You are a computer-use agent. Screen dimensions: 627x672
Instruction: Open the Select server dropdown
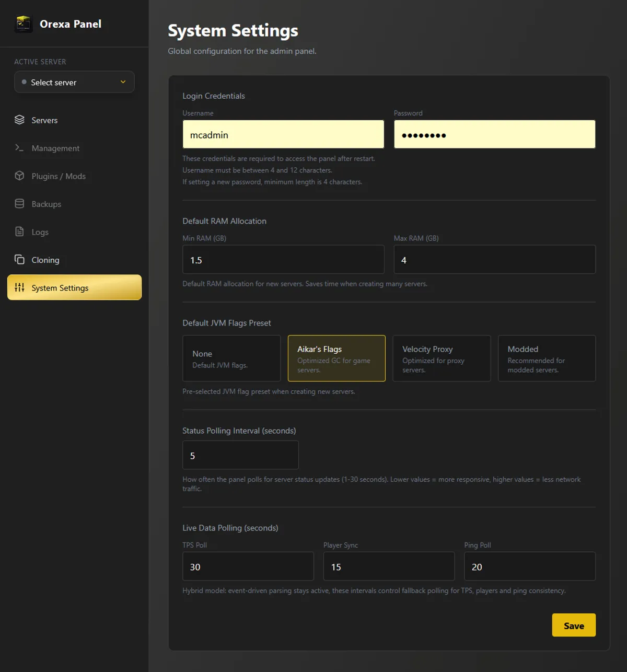point(74,82)
